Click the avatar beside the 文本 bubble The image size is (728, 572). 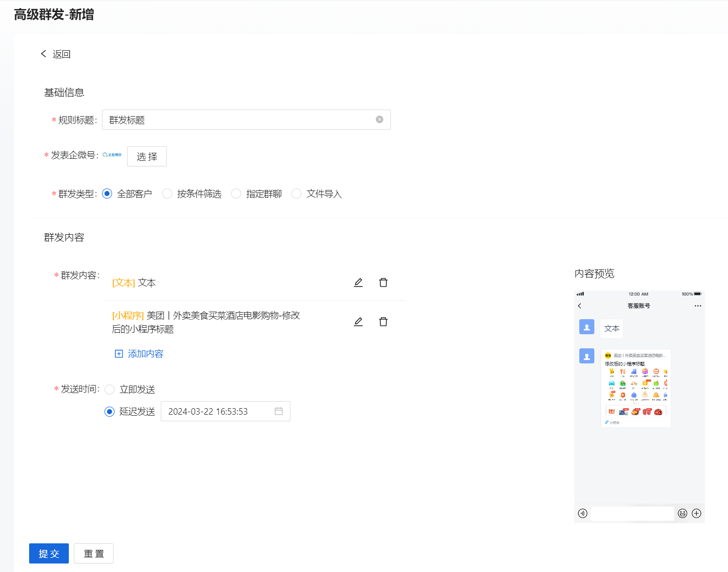pyautogui.click(x=587, y=327)
